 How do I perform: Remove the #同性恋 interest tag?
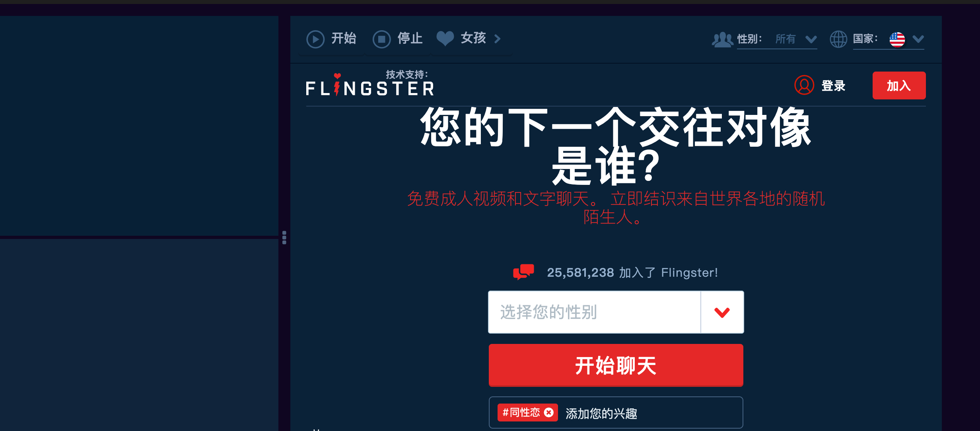pos(549,412)
